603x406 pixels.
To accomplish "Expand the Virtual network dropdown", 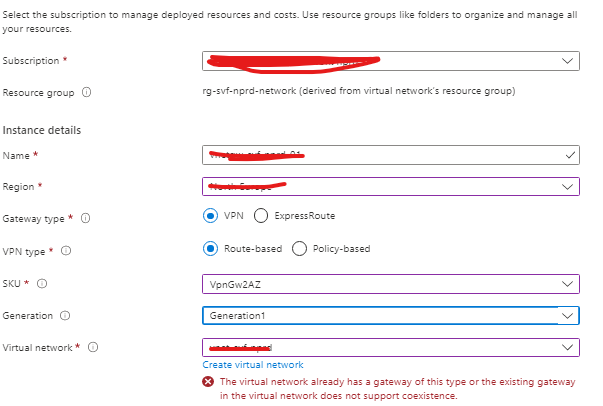I will tap(391, 347).
